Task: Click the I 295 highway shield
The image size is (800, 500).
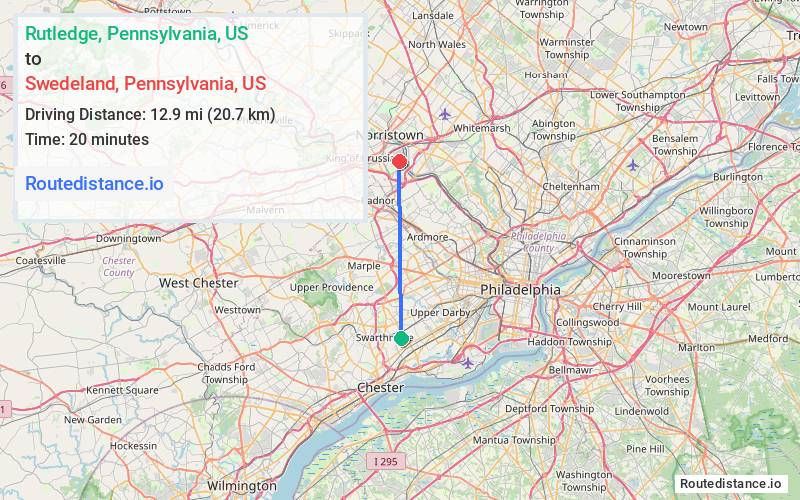Action: [386, 461]
